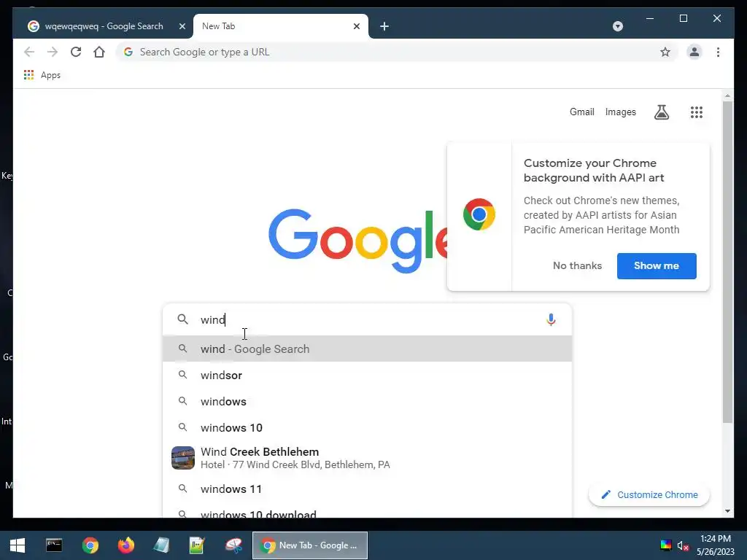The image size is (747, 560).
Task: Launch Firefox from the taskbar
Action: tap(125, 545)
